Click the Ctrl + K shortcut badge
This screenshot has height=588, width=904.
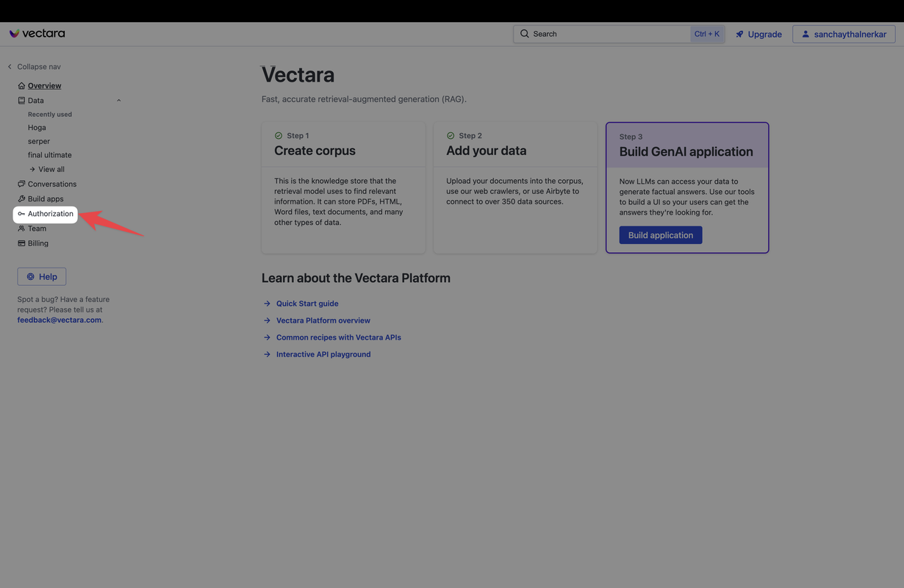click(707, 34)
